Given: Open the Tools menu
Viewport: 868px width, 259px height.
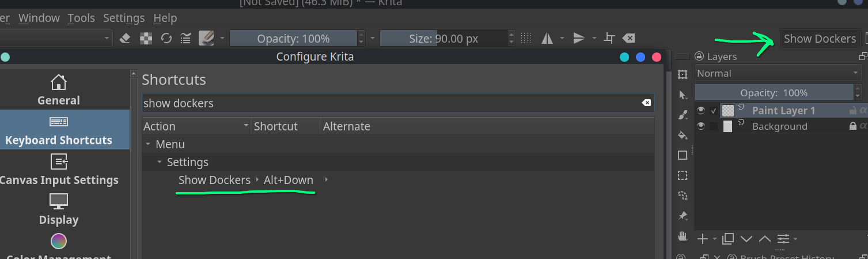Looking at the screenshot, I should [81, 18].
